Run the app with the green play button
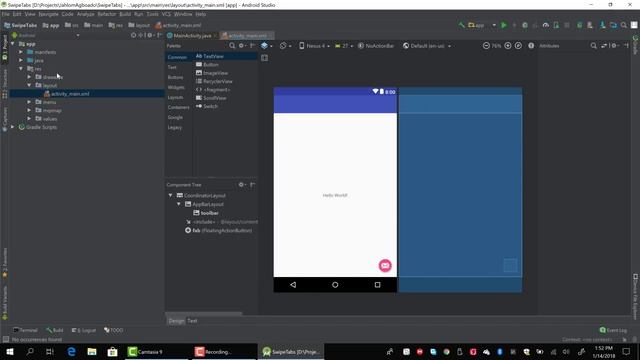The height and width of the screenshot is (360, 640). (x=504, y=25)
